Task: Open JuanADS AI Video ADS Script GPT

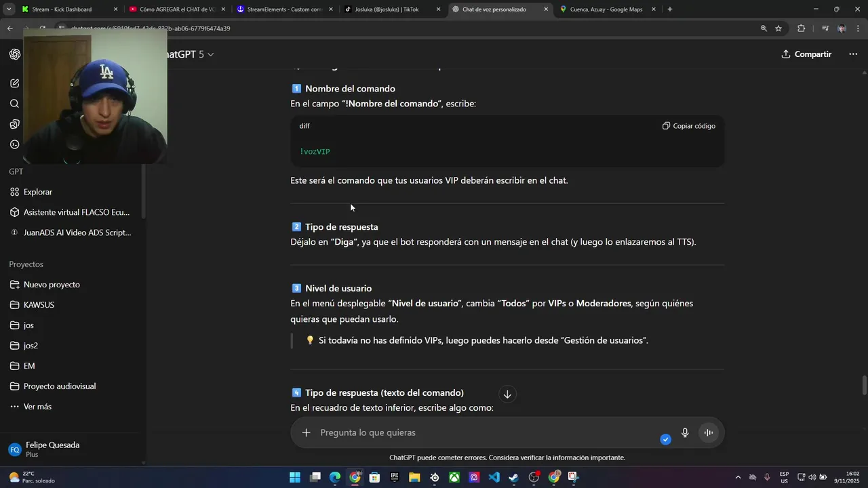Action: click(x=71, y=232)
